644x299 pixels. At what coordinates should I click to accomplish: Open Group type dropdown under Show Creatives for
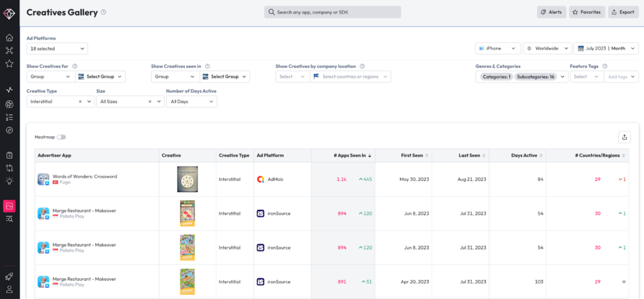51,77
